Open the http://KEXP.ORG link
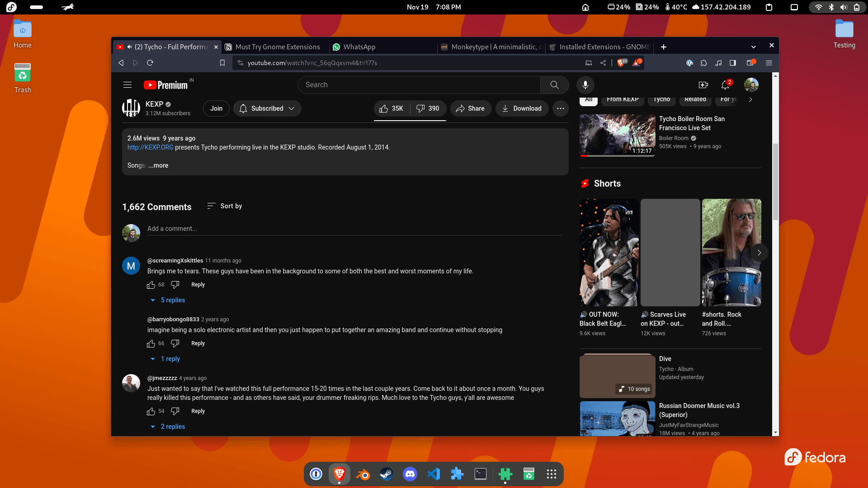868x488 pixels. (x=150, y=147)
